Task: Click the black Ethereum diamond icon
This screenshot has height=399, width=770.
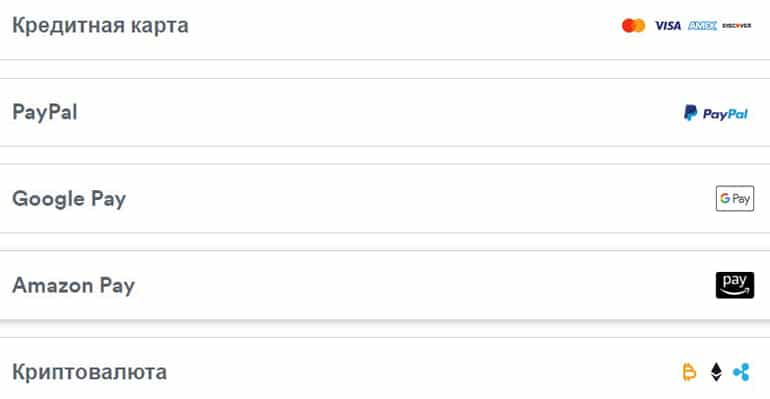Action: [716, 372]
